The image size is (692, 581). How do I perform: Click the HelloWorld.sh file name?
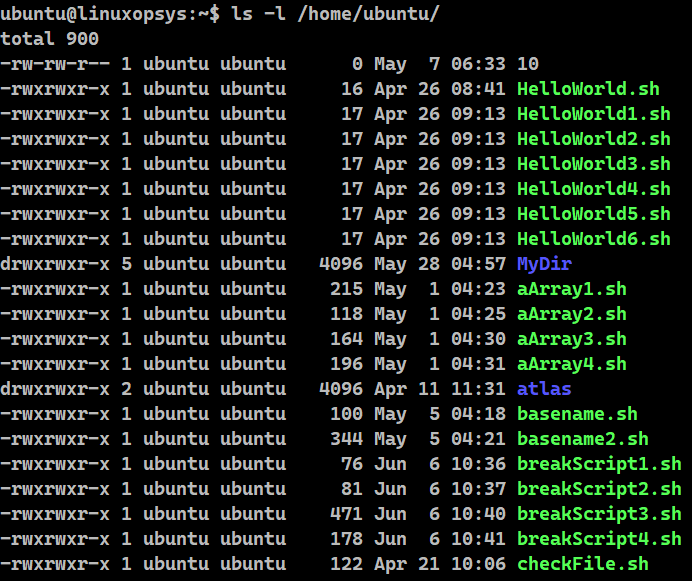(588, 89)
